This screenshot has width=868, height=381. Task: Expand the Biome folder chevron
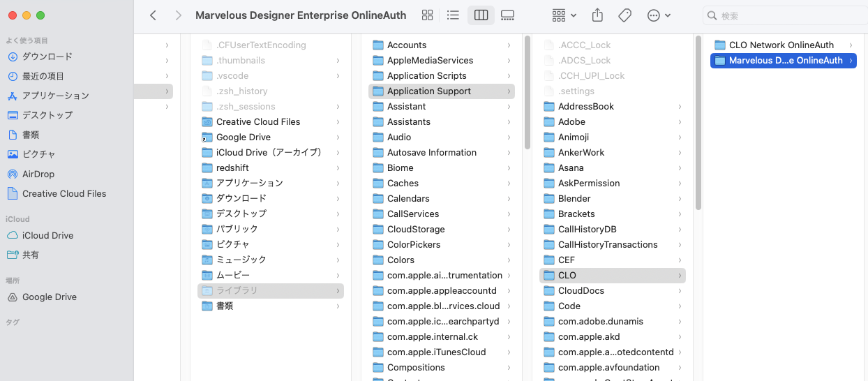point(509,167)
